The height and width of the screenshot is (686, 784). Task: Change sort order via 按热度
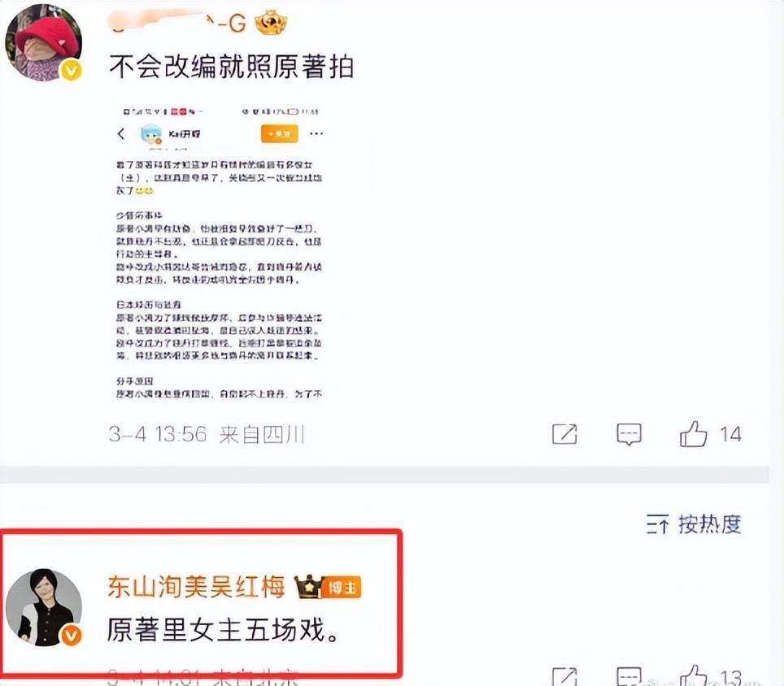click(x=709, y=524)
